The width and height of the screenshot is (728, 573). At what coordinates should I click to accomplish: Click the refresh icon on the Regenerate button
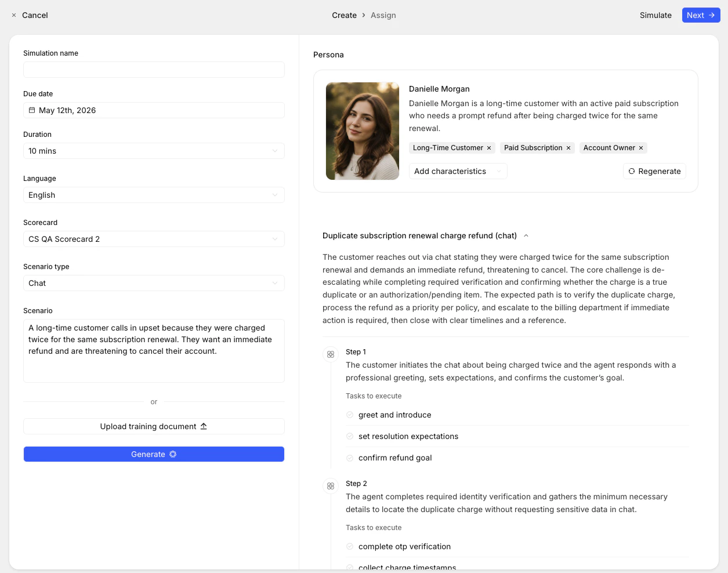click(632, 171)
